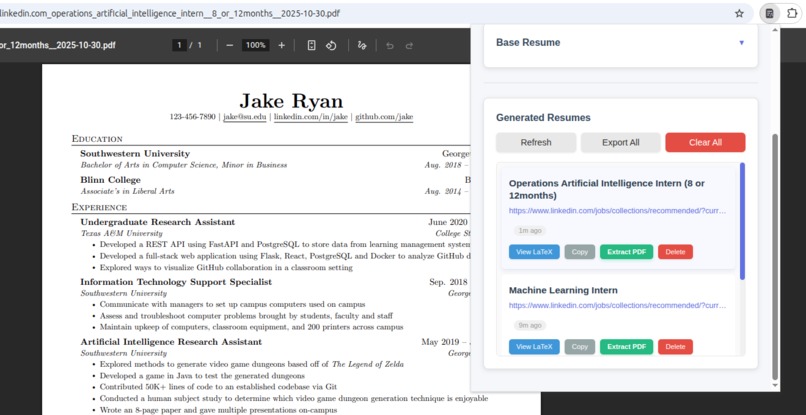Viewport: 806px width, 415px height.
Task: Click Undergraduate Research Assistant title
Action: [x=157, y=222]
